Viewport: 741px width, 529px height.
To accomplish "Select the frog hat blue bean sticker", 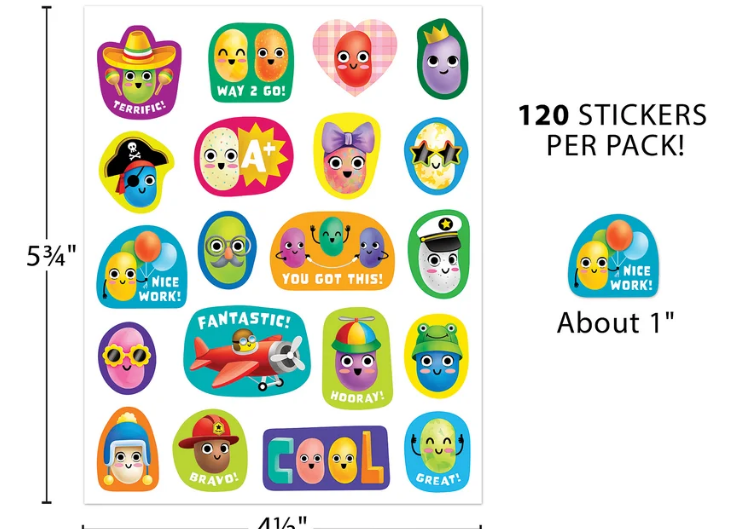I will tap(437, 356).
